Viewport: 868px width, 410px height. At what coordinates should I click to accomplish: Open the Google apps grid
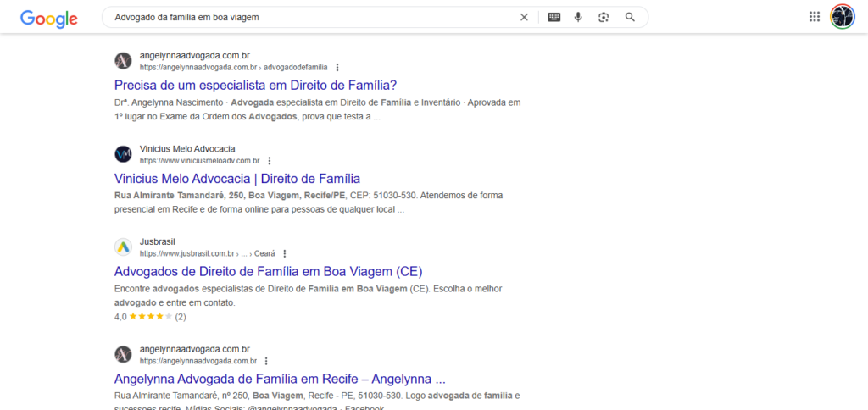click(815, 17)
